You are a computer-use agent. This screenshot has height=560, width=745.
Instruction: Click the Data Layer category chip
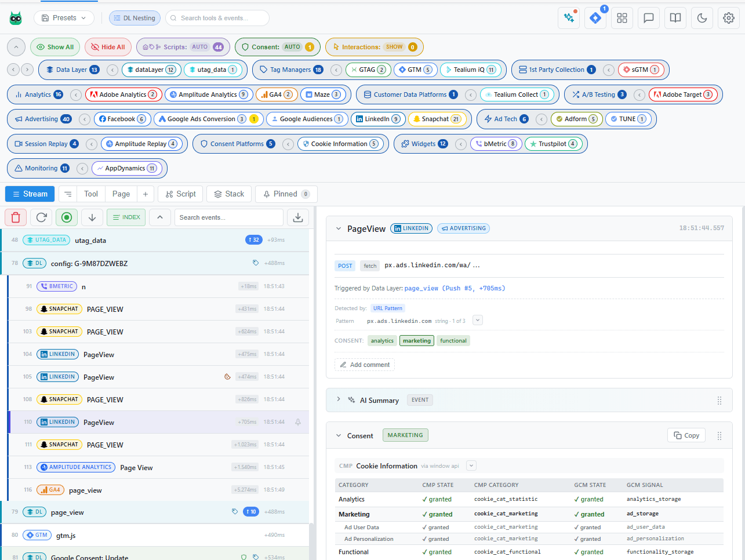tap(72, 70)
